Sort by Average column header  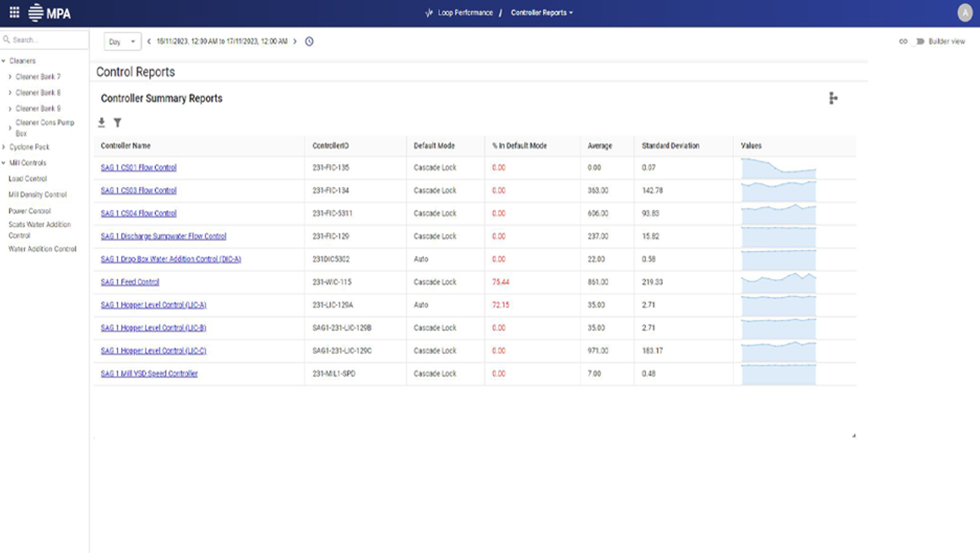[x=600, y=146]
